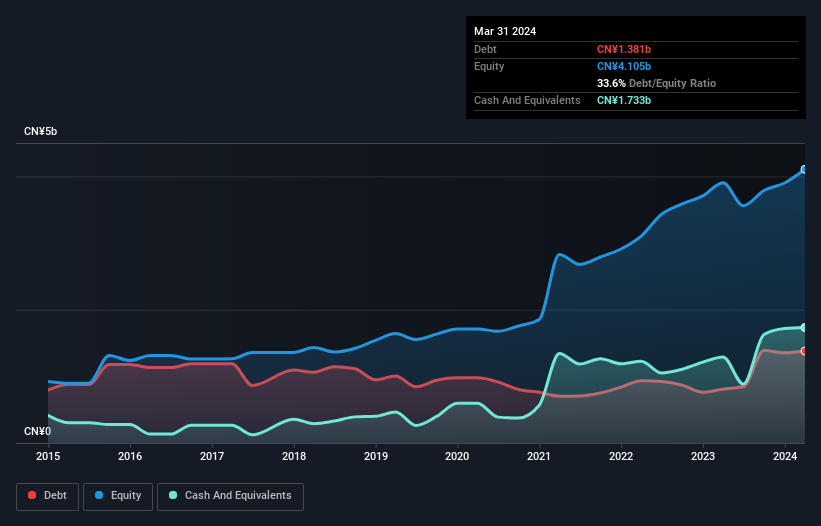Click the Equity value CN¥4.105b
This screenshot has height=526, width=821.
(624, 66)
